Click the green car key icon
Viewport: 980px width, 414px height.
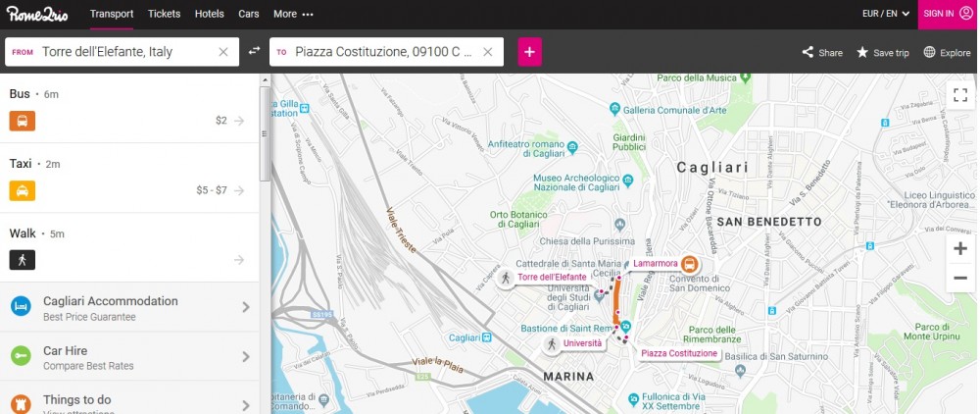click(21, 356)
